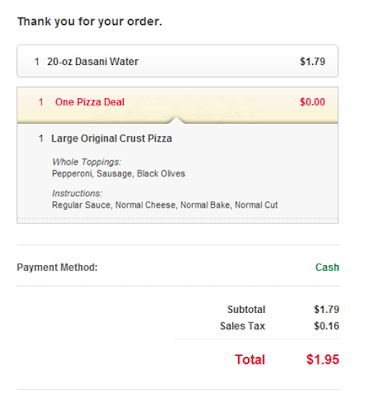The width and height of the screenshot is (366, 400).
Task: Click the $0.00 pizza deal price
Action: (312, 102)
